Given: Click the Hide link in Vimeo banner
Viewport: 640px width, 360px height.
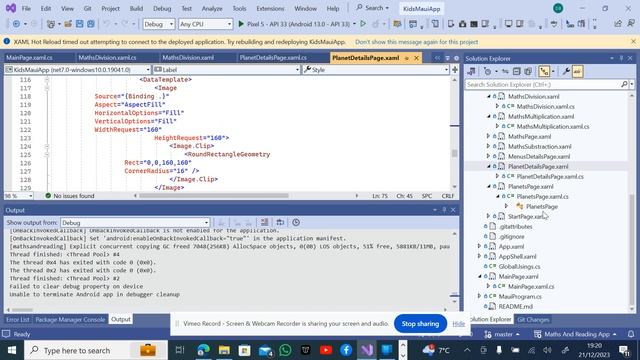Looking at the screenshot, I should click(458, 324).
